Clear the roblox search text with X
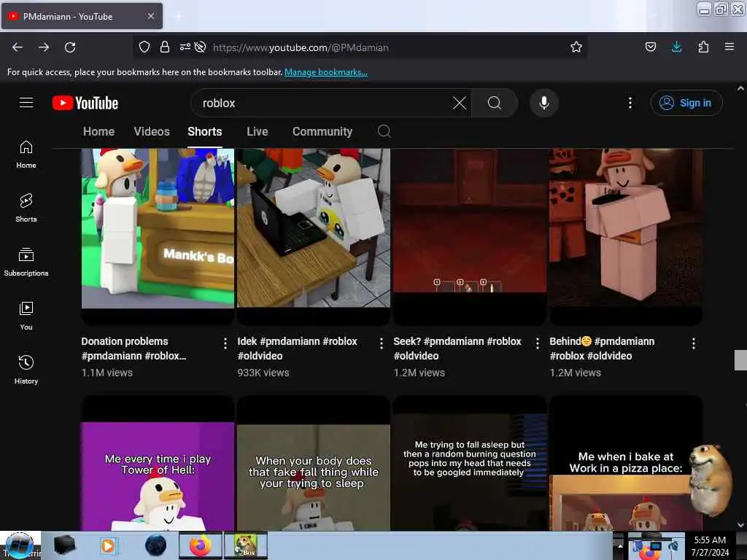This screenshot has width=747, height=560. point(460,103)
